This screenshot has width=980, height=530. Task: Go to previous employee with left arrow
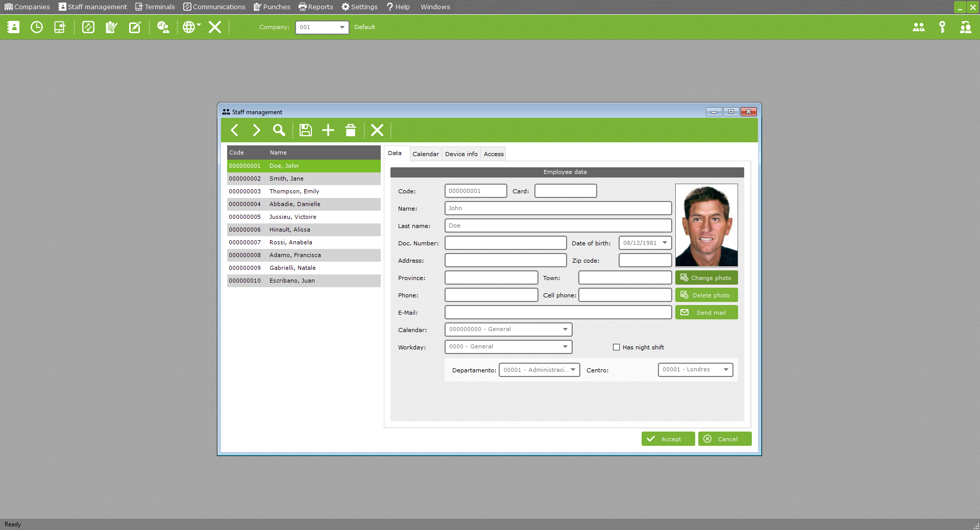[x=234, y=131]
